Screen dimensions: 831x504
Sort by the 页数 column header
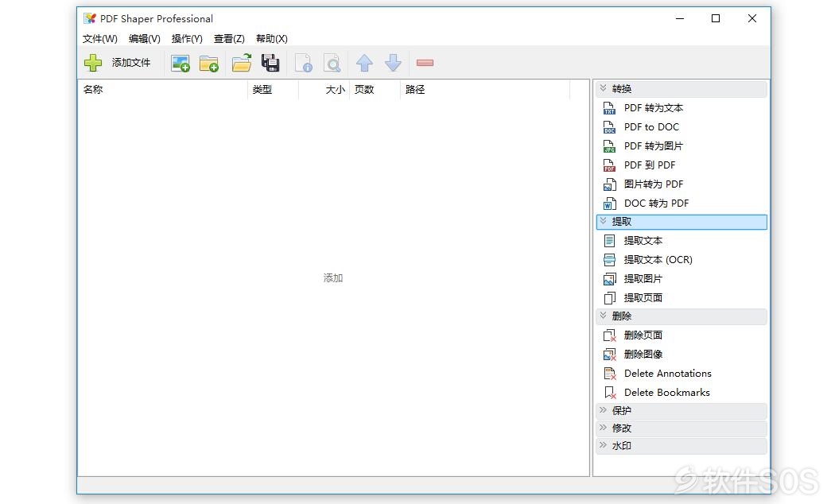[x=375, y=90]
